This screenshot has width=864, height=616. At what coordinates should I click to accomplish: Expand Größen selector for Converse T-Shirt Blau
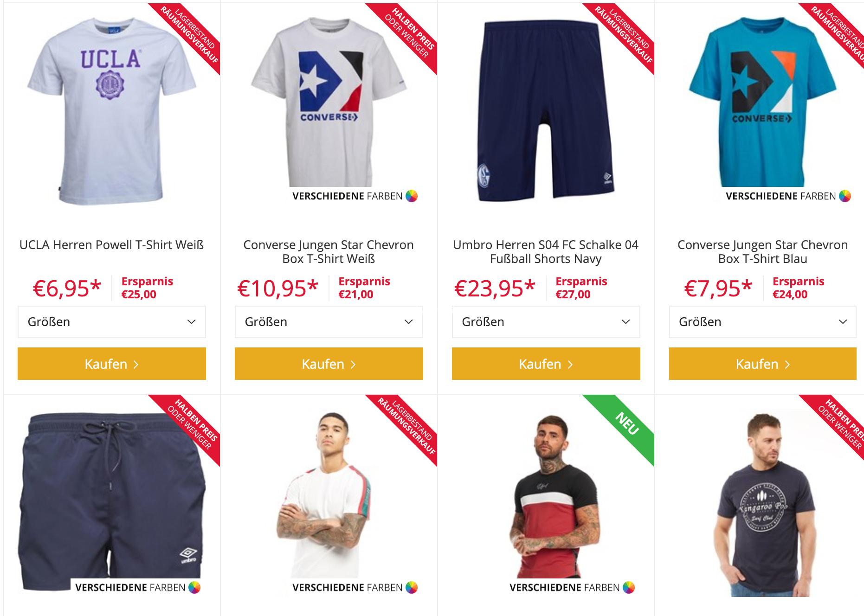click(763, 322)
